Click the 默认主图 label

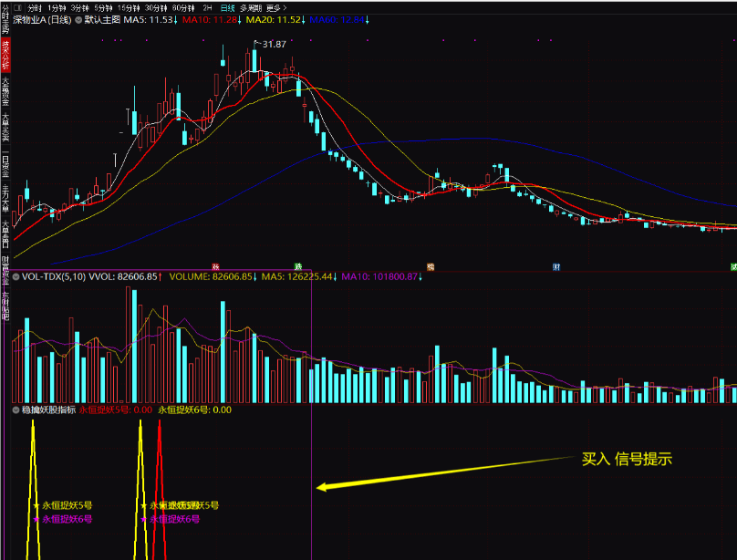coord(102,20)
